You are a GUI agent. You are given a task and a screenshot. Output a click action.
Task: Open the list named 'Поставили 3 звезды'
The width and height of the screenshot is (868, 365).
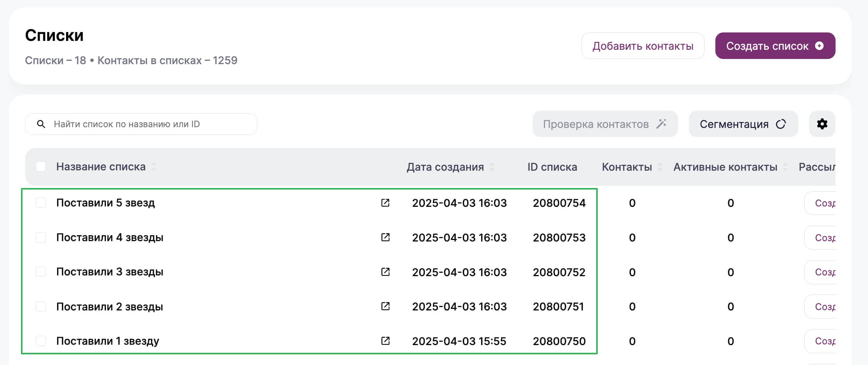(x=110, y=272)
